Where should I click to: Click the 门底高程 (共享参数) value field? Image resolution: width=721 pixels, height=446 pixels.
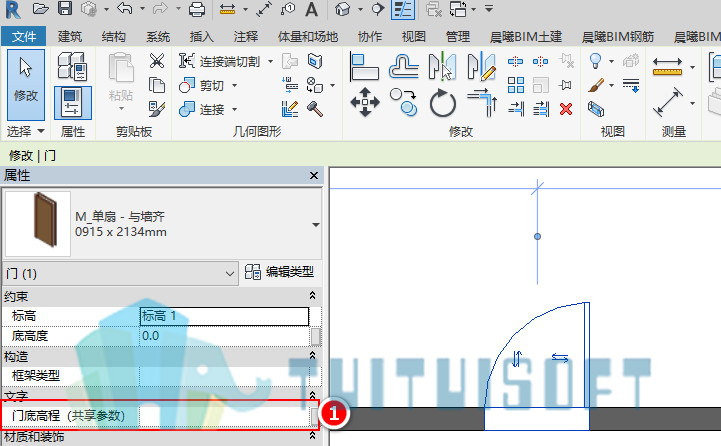pos(224,416)
